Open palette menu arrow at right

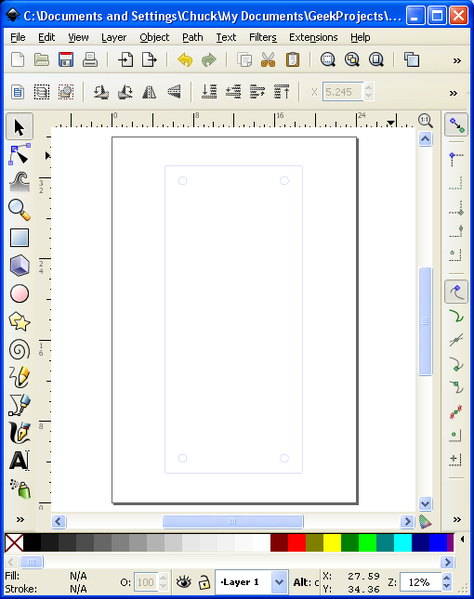click(463, 539)
